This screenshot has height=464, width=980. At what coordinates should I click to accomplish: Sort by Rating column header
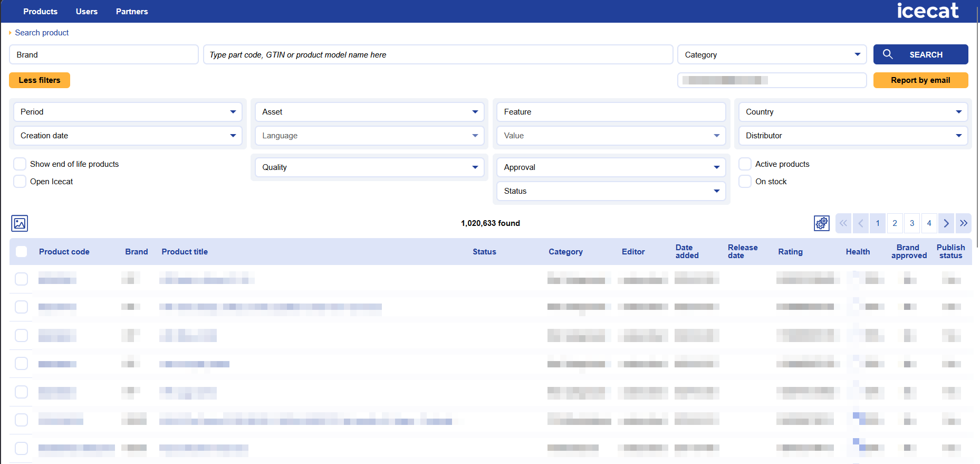(790, 252)
